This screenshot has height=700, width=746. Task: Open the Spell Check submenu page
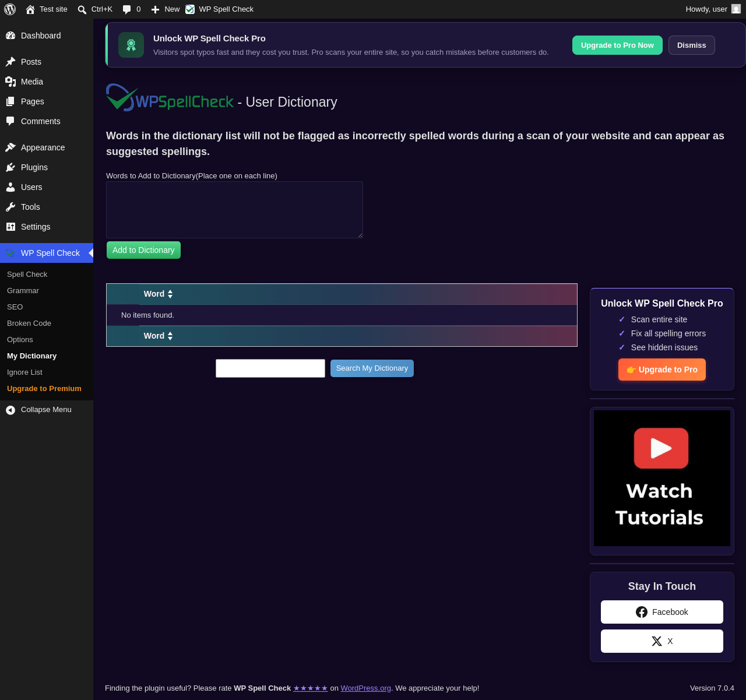pos(27,275)
